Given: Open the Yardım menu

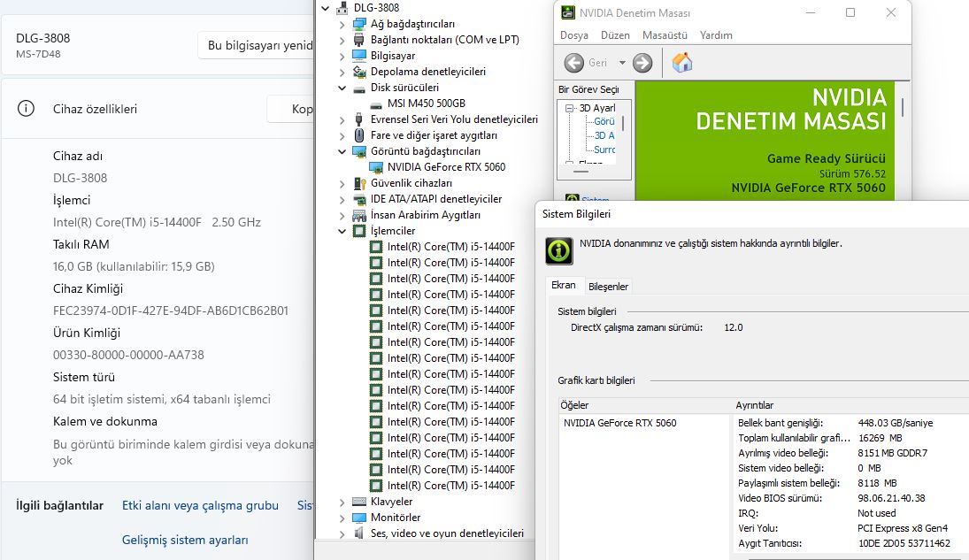Looking at the screenshot, I should pyautogui.click(x=716, y=35).
